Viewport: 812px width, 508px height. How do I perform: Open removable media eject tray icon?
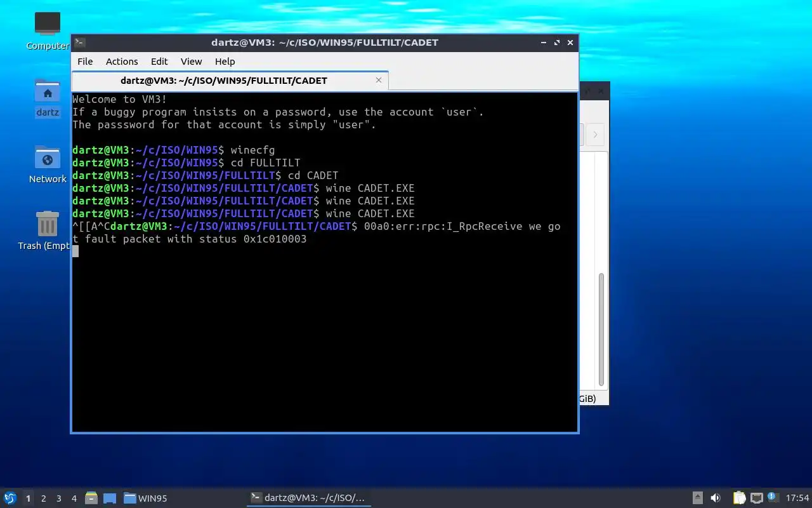pos(697,498)
